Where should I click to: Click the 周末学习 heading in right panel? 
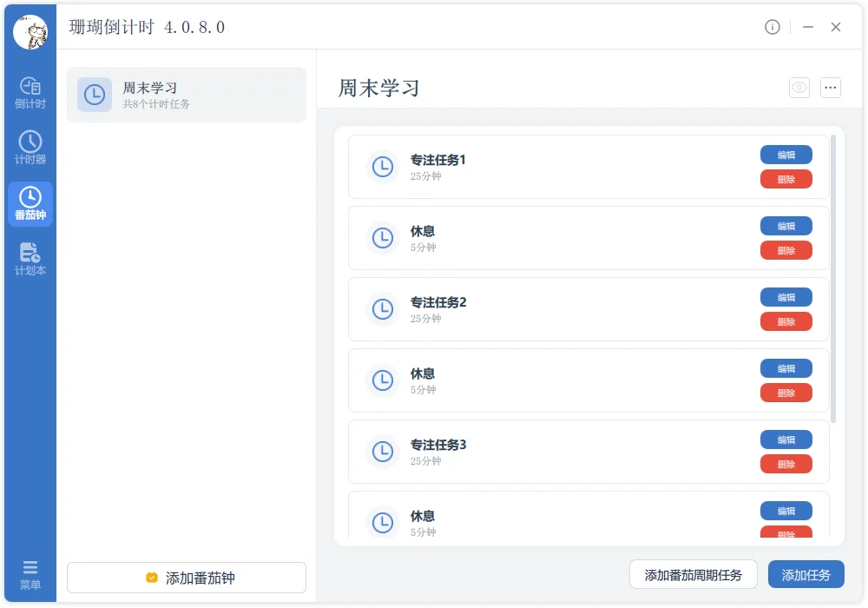[378, 88]
